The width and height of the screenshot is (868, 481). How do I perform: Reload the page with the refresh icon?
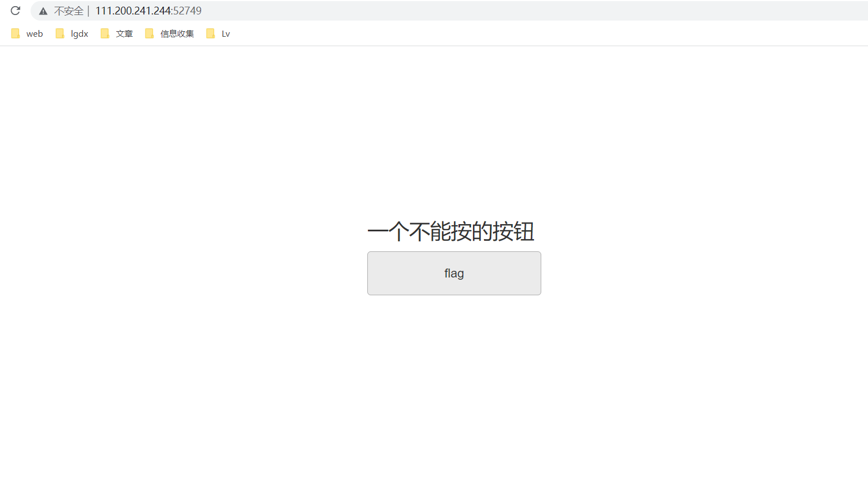click(16, 11)
